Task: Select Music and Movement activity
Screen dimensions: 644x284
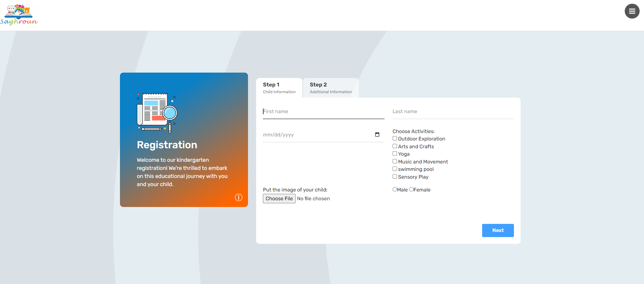Action: 395,161
